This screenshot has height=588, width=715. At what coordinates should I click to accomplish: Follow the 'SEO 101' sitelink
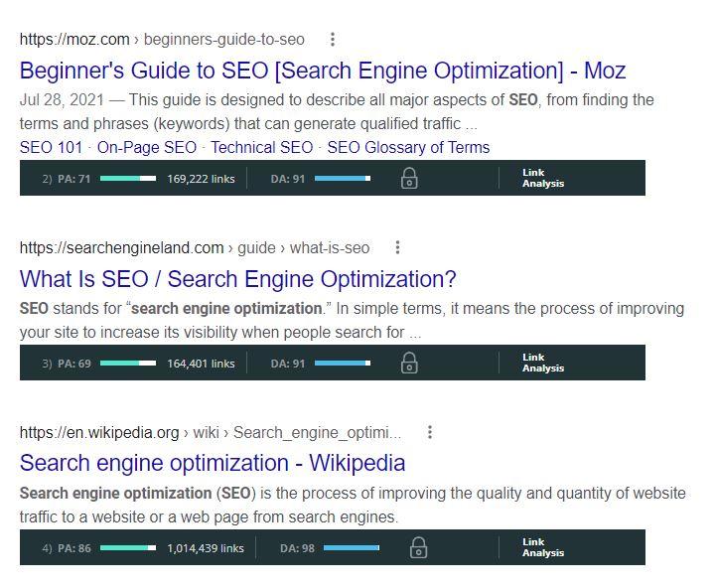pos(51,147)
